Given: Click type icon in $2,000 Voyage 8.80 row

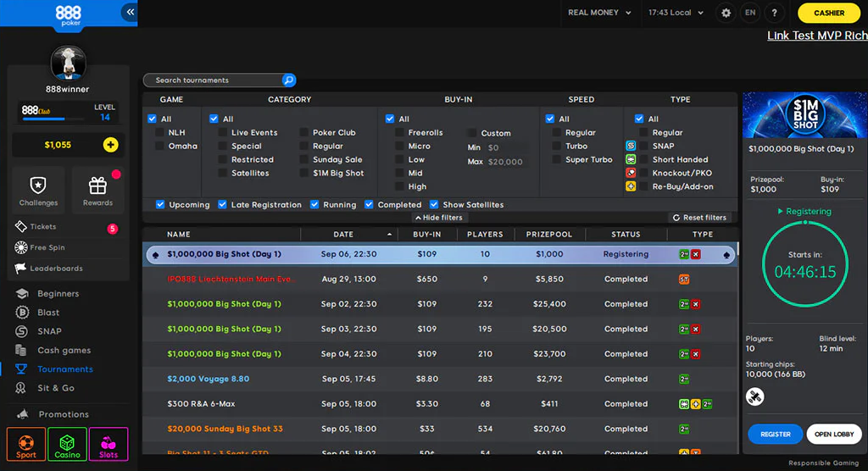Looking at the screenshot, I should 684,380.
